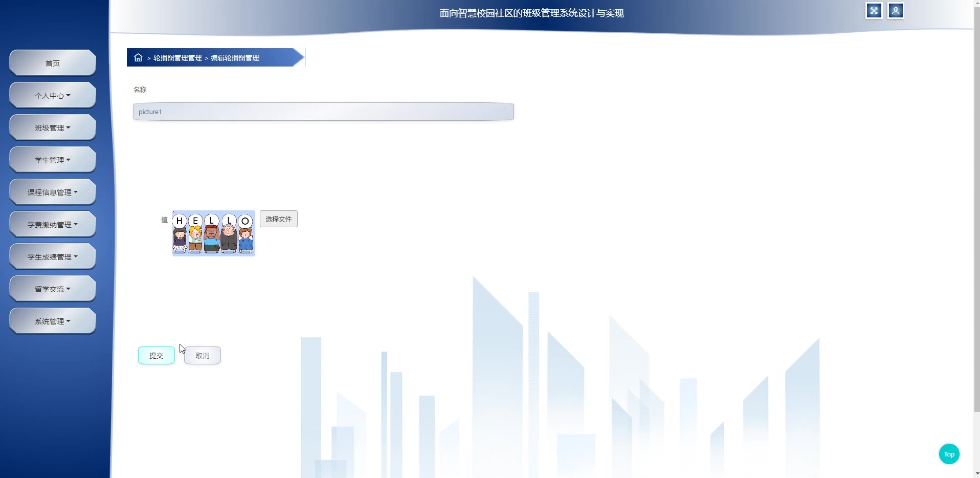This screenshot has height=478, width=980.
Task: Expand the 学生成绩管理 sidebar menu
Action: (x=53, y=256)
